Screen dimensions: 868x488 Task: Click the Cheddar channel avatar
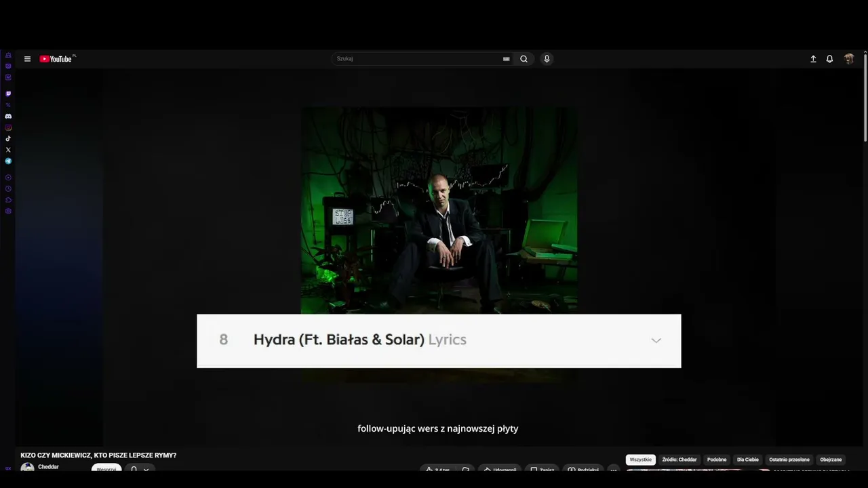click(27, 467)
